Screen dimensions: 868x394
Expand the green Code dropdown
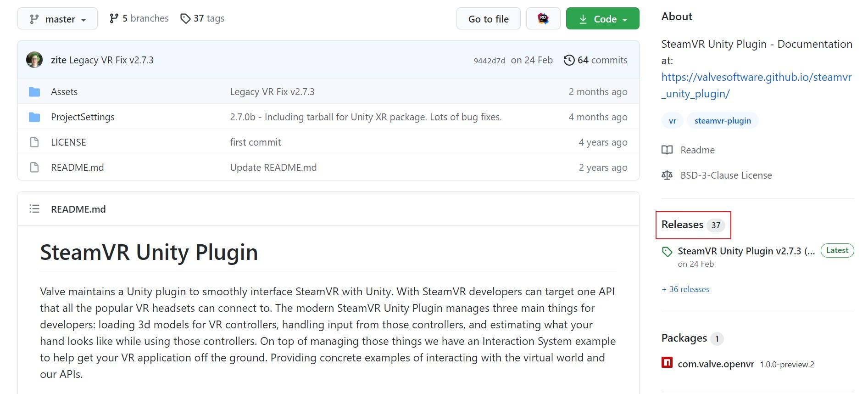(602, 19)
